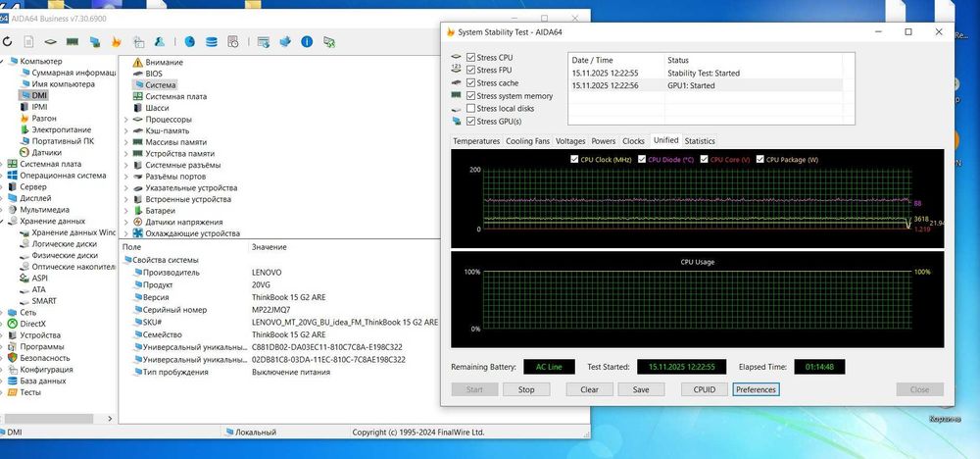Click the Безопасность shield icon in tree
Viewport: 980px width, 459px height.
tap(12, 358)
